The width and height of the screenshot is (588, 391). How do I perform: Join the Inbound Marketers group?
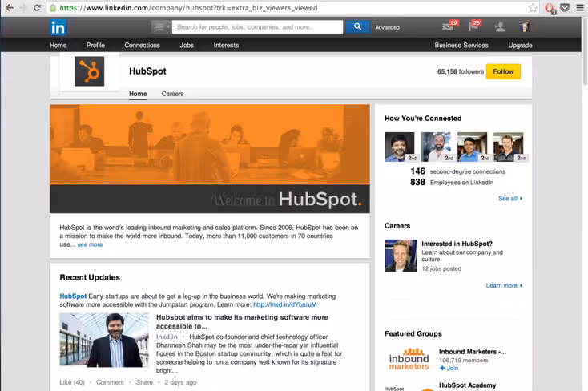(449, 368)
